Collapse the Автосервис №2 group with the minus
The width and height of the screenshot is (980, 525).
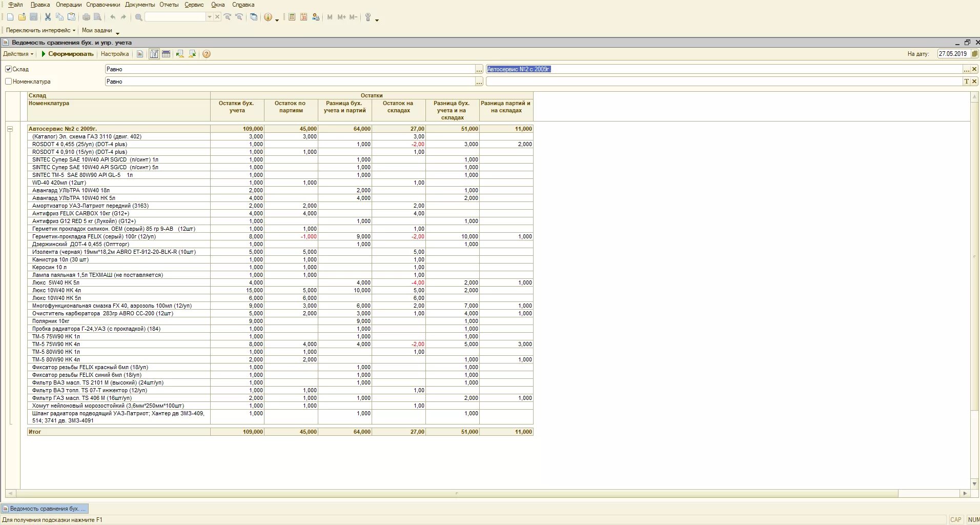10,129
